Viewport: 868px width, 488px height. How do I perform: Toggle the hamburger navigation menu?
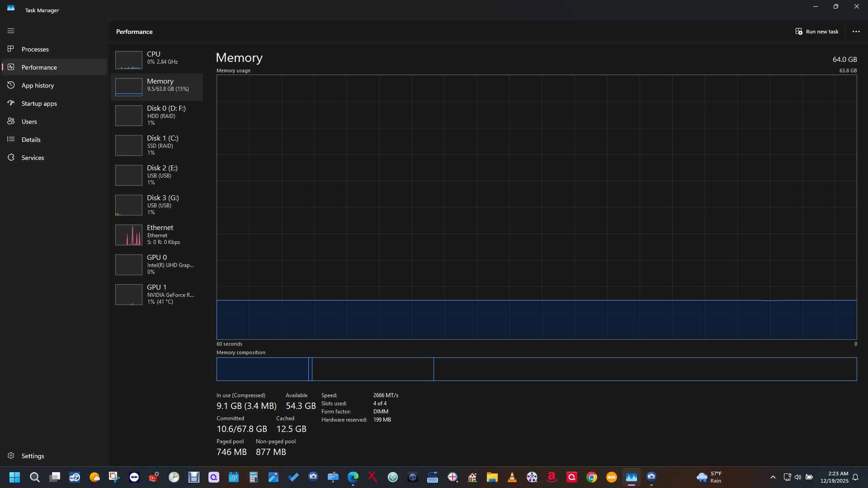pos(11,31)
